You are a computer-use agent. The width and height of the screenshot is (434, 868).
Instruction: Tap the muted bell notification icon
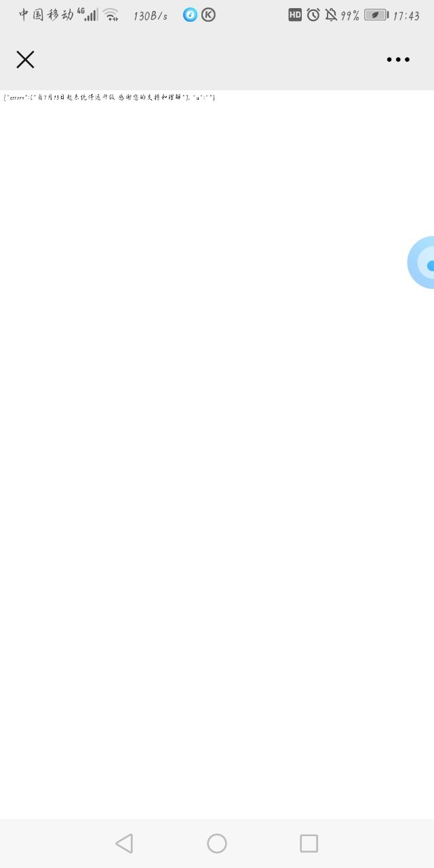[331, 15]
